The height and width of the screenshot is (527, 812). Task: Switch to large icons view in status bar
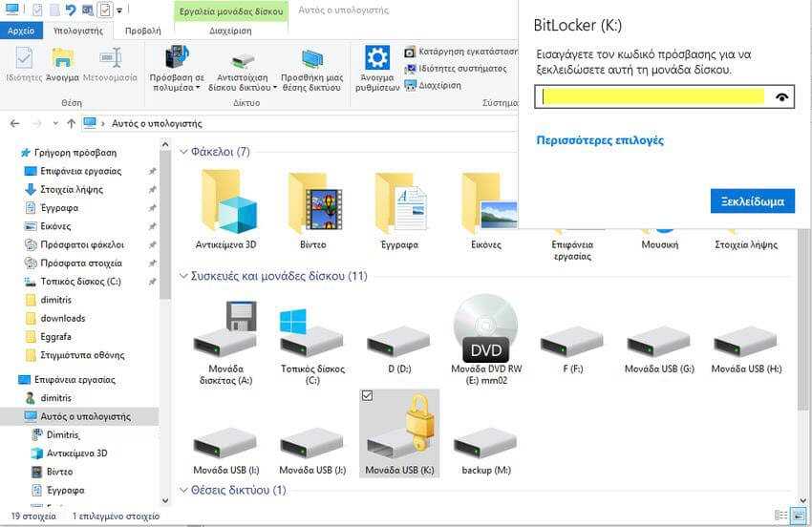tap(799, 516)
